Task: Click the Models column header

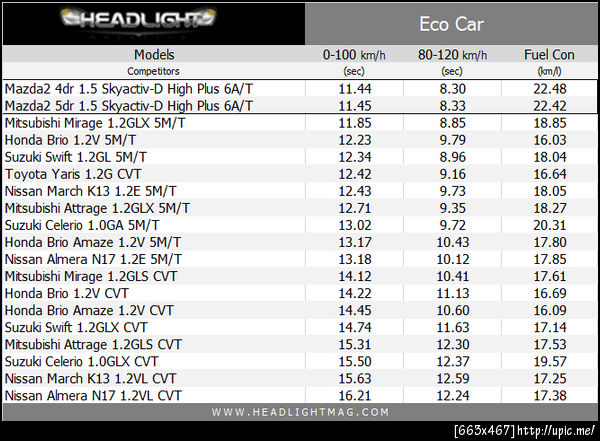Action: 154,55
